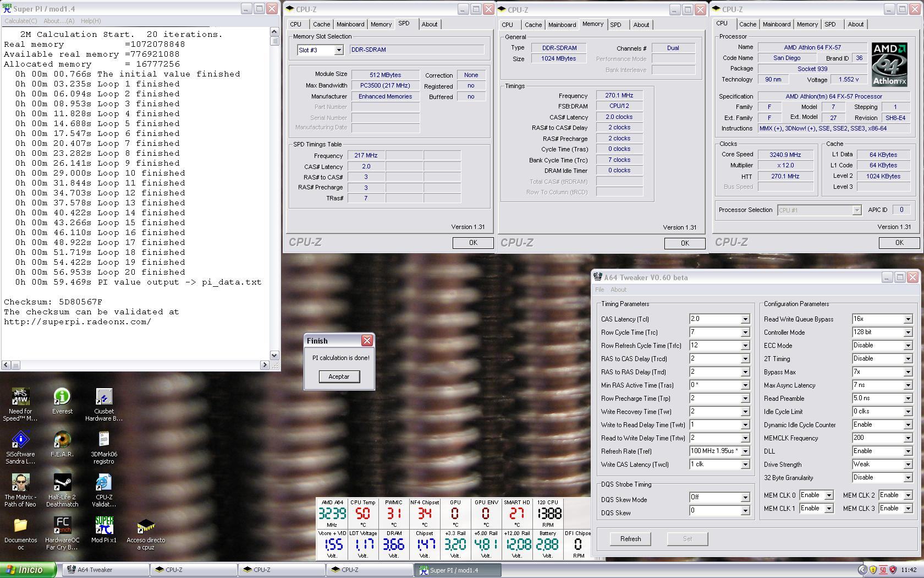
Task: Open the F.E.A.R. desktop icon
Action: coord(62,440)
